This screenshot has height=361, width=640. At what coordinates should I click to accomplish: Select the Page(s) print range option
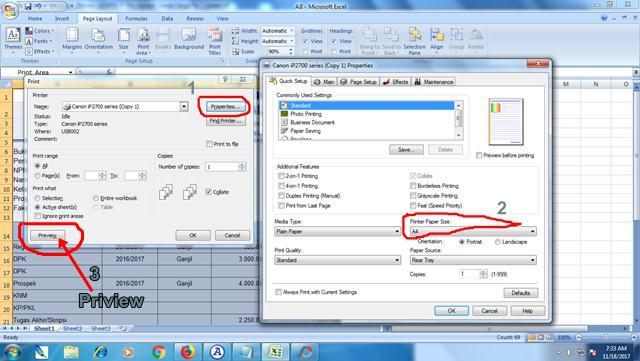(x=38, y=176)
